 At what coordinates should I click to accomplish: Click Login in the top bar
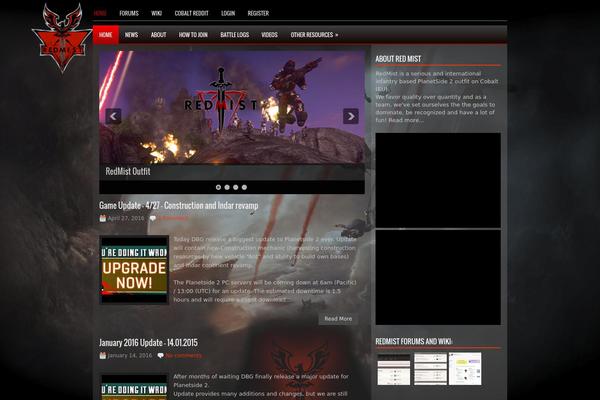[228, 13]
